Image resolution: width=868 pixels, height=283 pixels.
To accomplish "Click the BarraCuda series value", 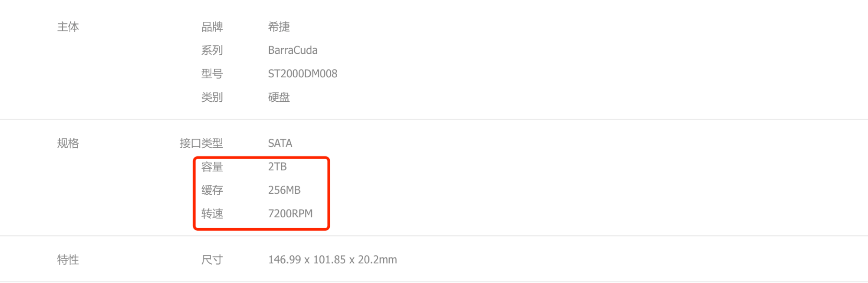I will pos(293,50).
